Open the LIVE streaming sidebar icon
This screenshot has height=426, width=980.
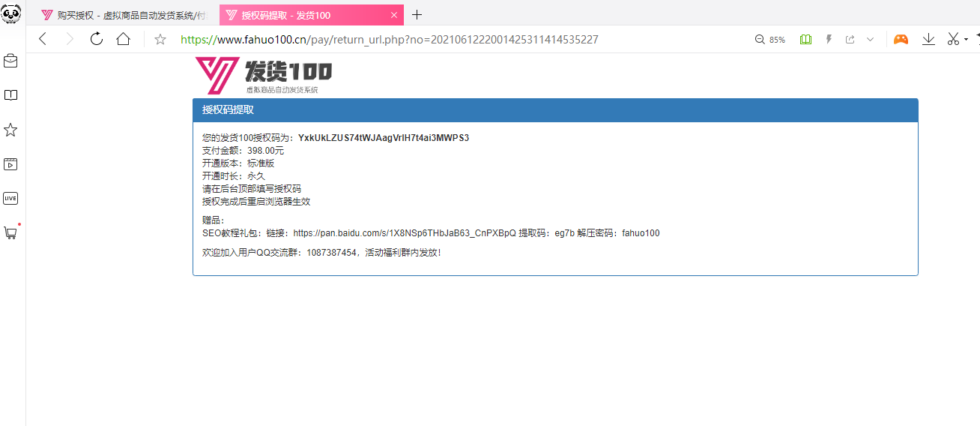(x=10, y=199)
